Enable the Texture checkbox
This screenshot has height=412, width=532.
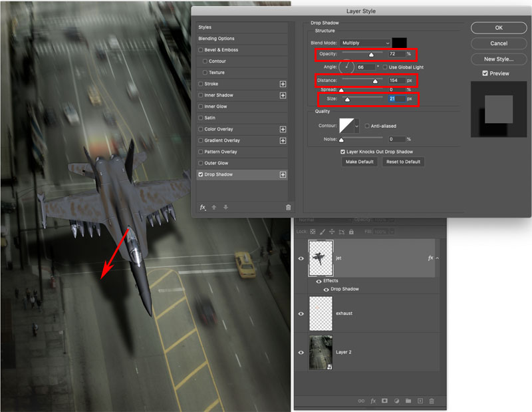[205, 73]
